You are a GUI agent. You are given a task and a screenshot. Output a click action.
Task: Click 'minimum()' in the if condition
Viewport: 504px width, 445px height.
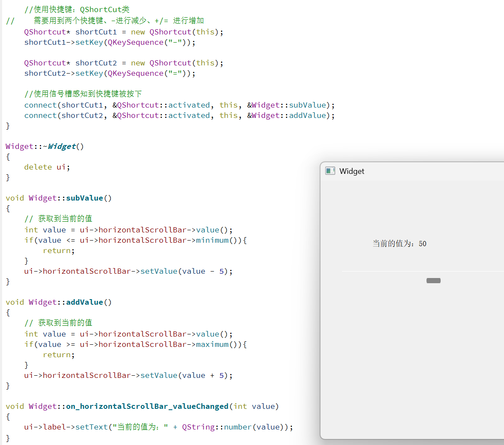click(217, 240)
